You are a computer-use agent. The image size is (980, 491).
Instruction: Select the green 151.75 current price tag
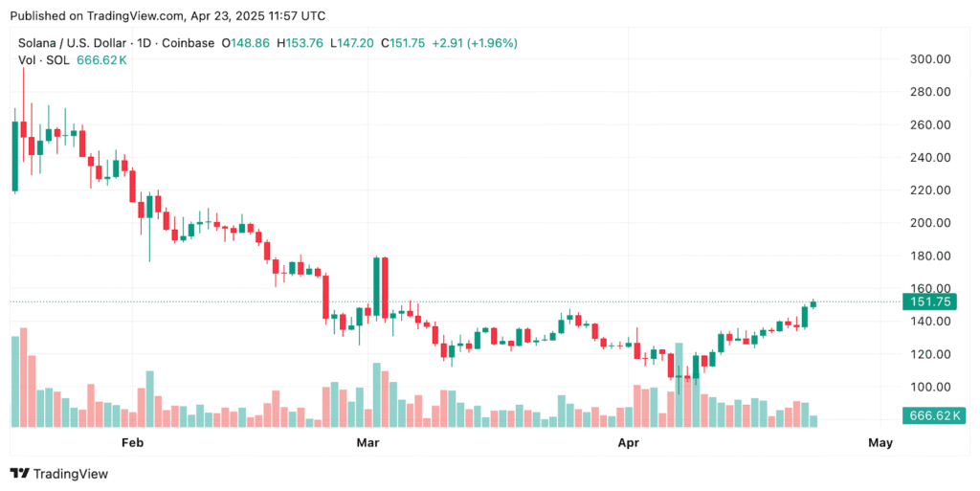coord(928,301)
